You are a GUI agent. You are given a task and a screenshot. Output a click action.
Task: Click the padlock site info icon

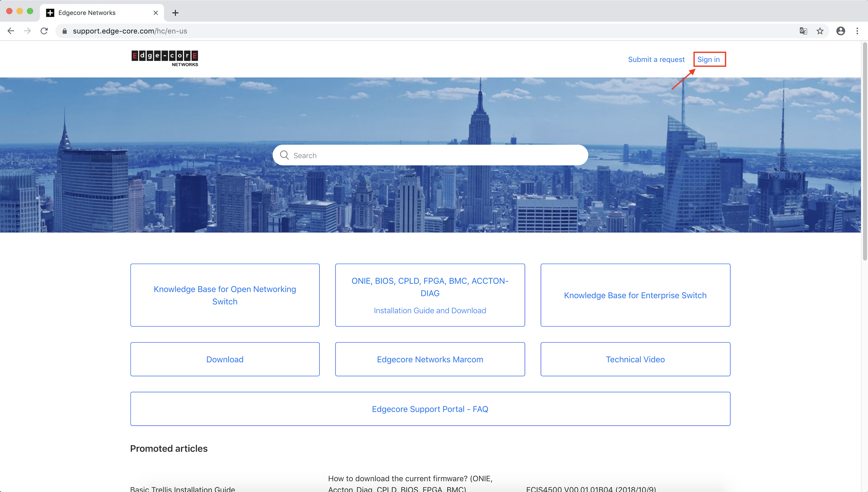click(65, 31)
